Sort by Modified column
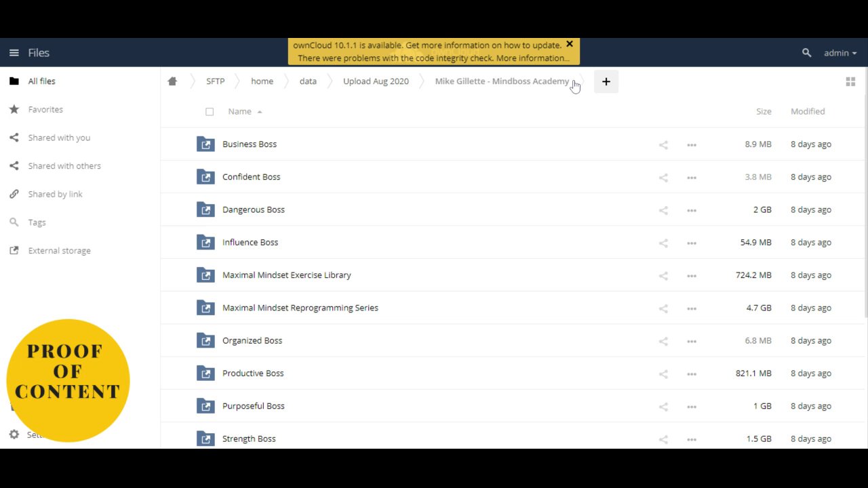868x488 pixels. tap(808, 111)
